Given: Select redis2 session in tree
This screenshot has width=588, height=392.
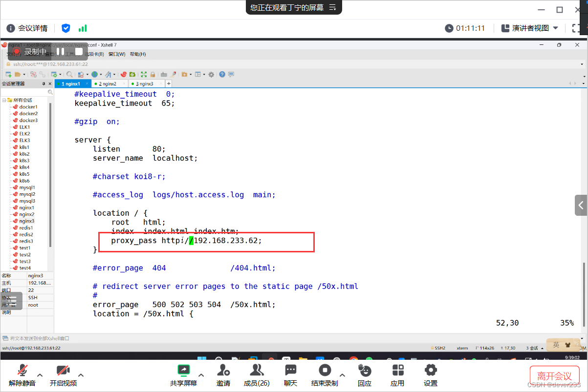Looking at the screenshot, I should click(26, 234).
